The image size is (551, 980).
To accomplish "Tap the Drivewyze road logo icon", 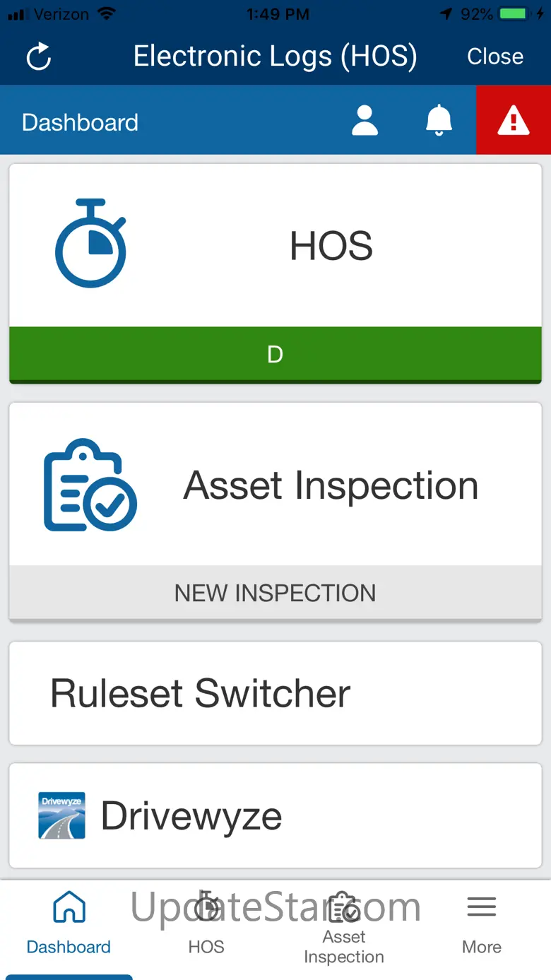I will click(61, 815).
